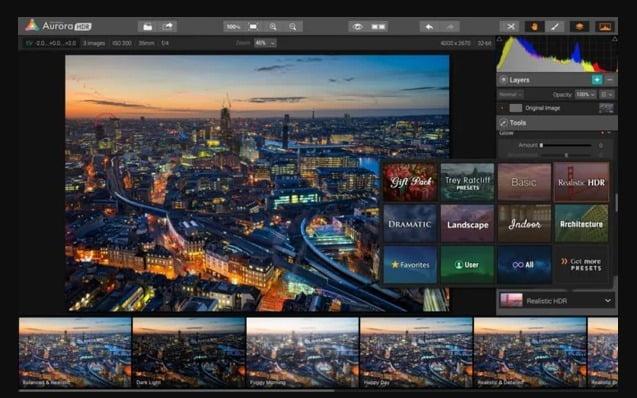Select the Dramatic preset category

(x=410, y=223)
